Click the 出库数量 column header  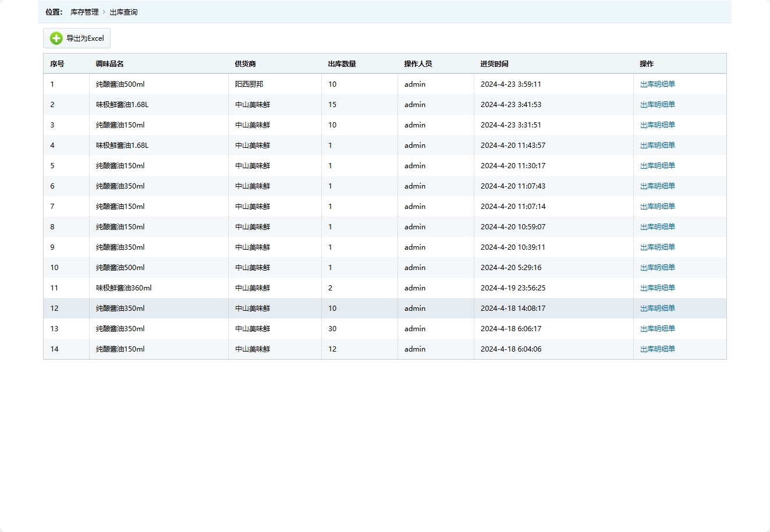point(342,64)
